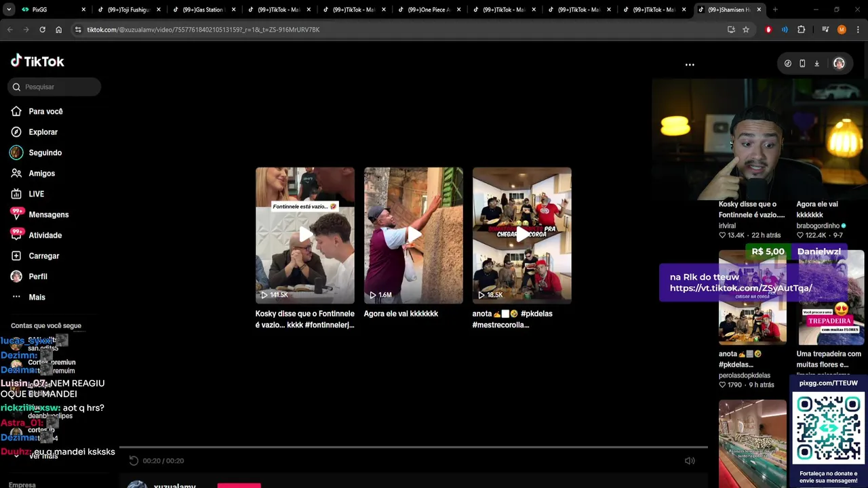
Task: Open the blue sound waves extension
Action: (785, 30)
